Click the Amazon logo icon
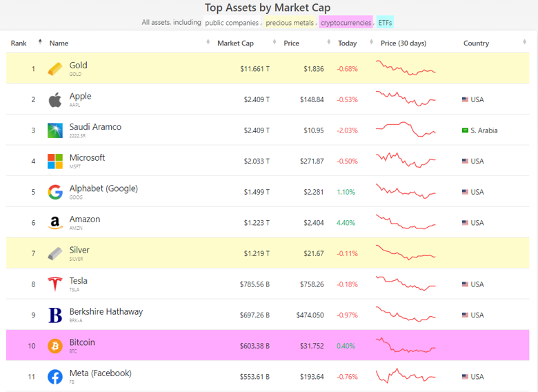This screenshot has width=538, height=392. (x=55, y=223)
